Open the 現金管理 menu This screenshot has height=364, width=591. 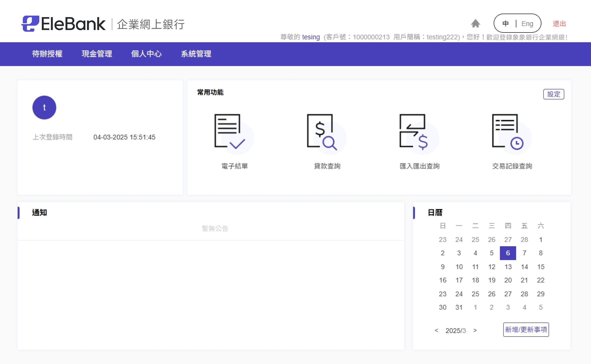pos(97,54)
